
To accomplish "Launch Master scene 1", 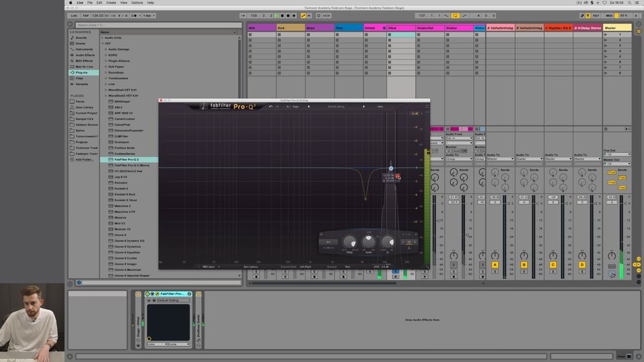I will coord(605,34).
